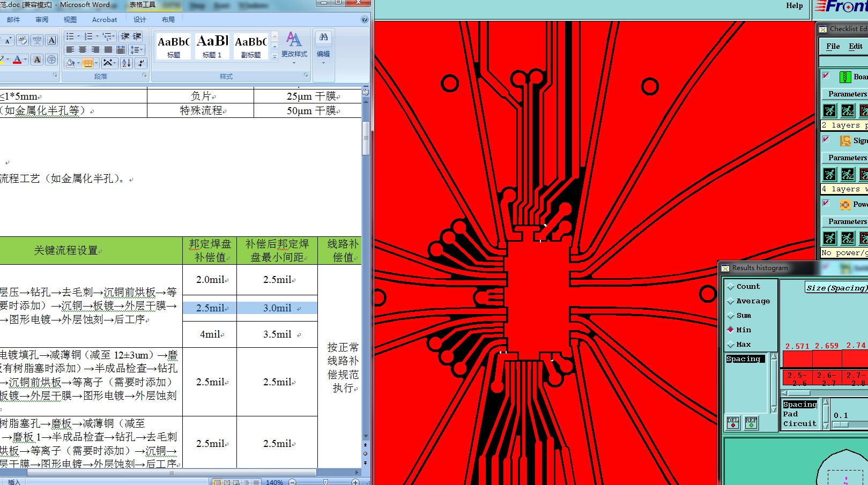
Task: Click the Signal layer check icon
Action: [x=845, y=141]
